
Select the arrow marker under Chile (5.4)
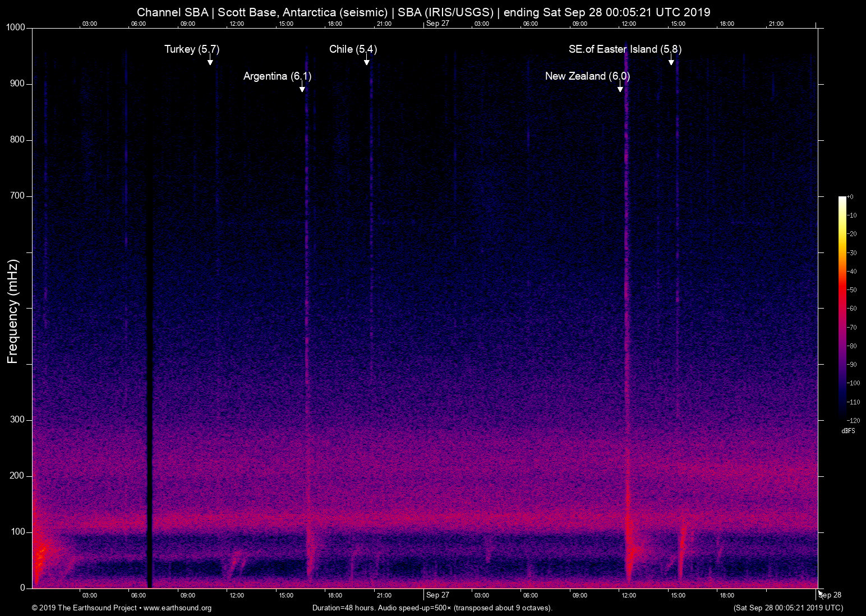[x=366, y=61]
